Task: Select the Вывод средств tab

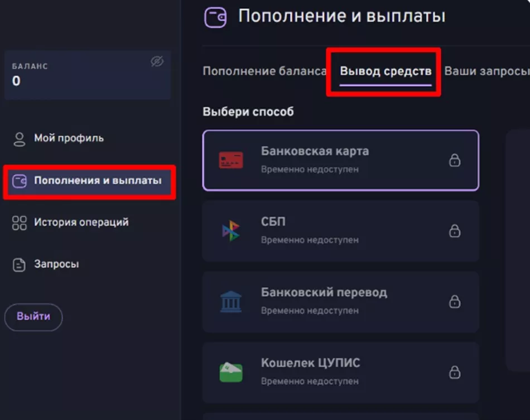Action: (x=386, y=72)
